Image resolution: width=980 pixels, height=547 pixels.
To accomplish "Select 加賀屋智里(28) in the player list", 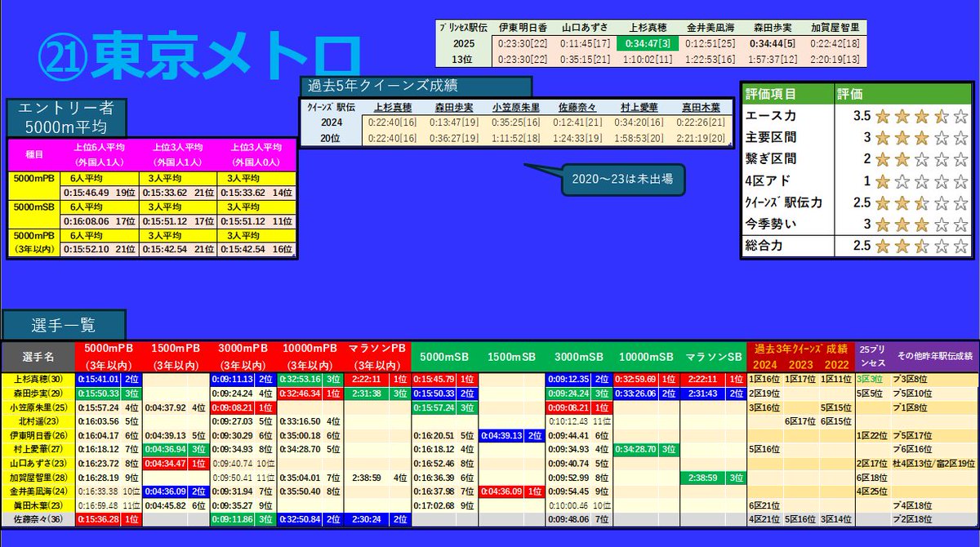I will tap(38, 477).
